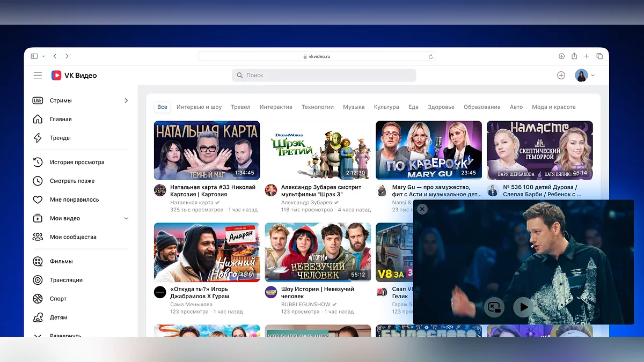Open the Невезучий человек video thumbnail
The image size is (644, 362).
point(318,252)
